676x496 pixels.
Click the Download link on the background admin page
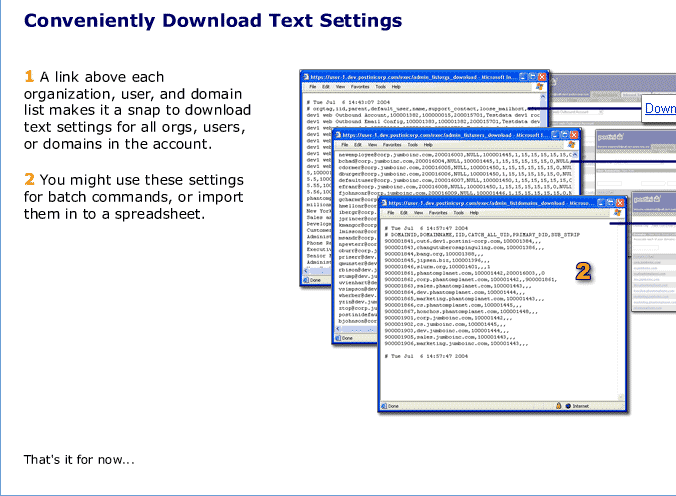click(660, 108)
